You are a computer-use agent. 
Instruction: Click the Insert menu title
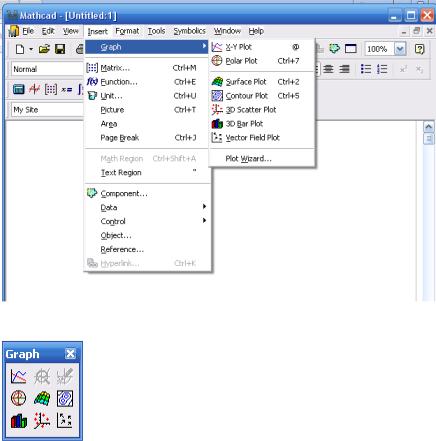97,31
